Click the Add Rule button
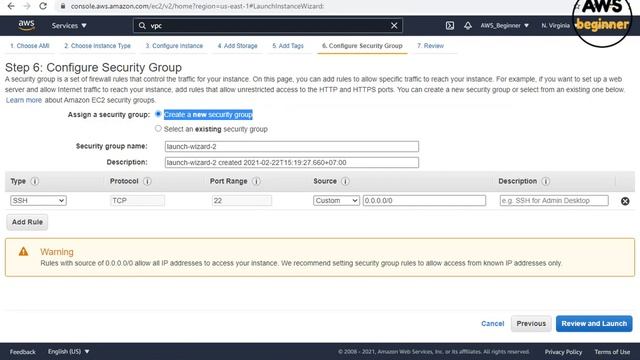Screen dimensions: 640x360 click(x=27, y=222)
